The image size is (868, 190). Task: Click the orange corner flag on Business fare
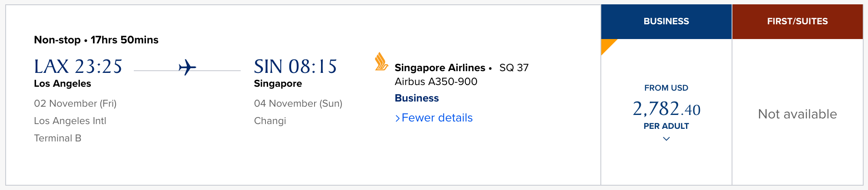[x=608, y=46]
